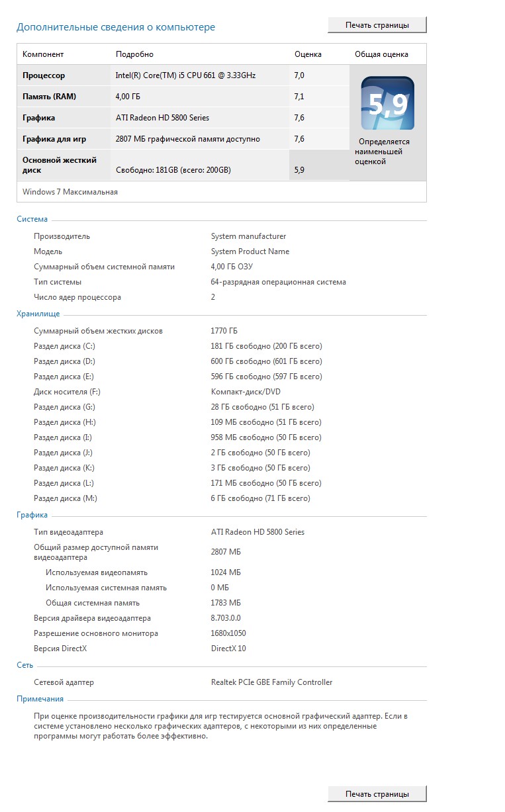This screenshot has width=505, height=812.
Task: Click the "Realtek PCIe GBE Family Controller" value
Action: coord(271,682)
